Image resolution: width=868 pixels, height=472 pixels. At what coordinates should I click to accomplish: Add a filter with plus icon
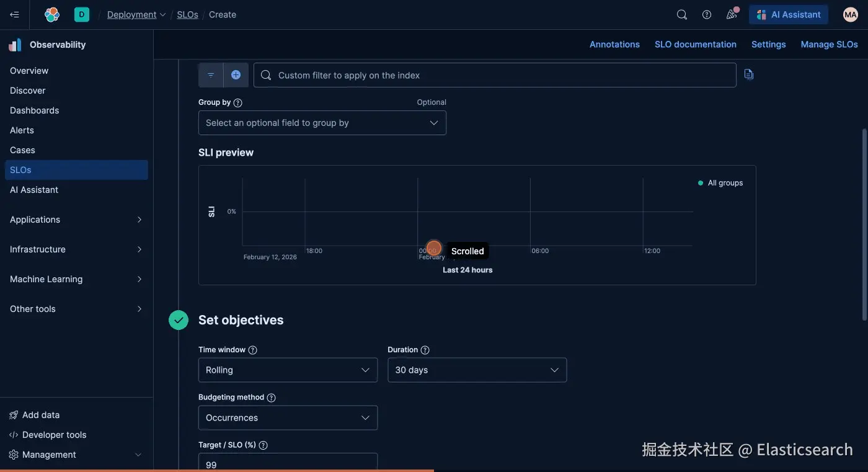[236, 75]
